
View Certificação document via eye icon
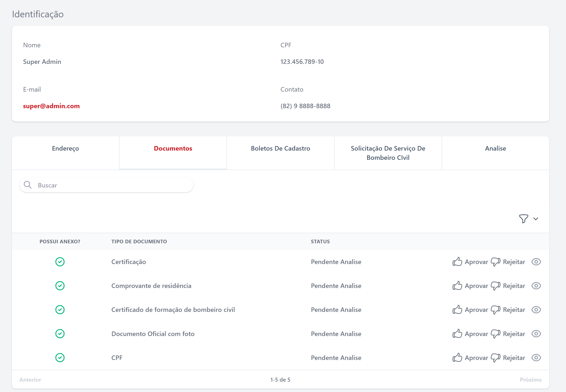pos(536,262)
